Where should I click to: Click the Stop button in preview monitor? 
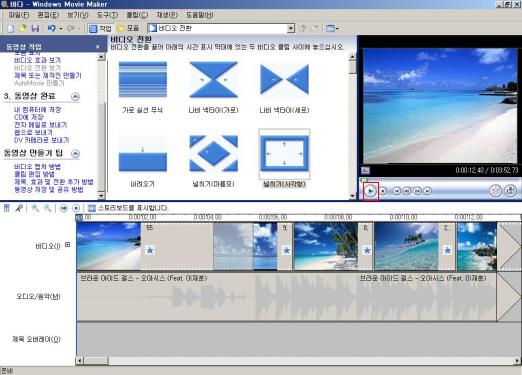click(384, 191)
